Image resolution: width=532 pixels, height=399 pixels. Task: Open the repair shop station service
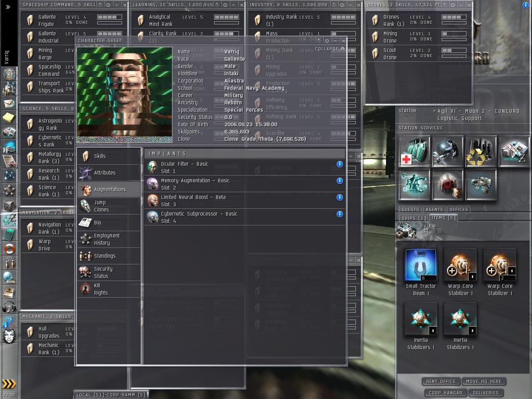point(448,151)
